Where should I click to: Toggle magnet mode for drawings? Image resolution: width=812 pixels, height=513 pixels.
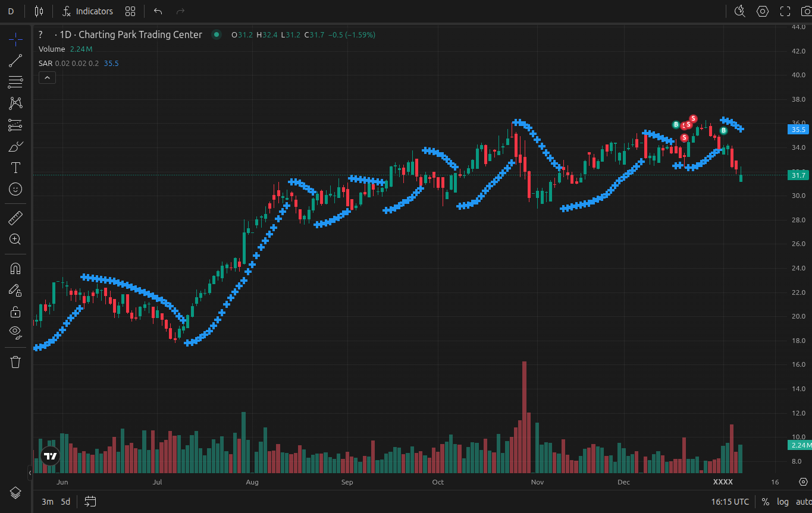pos(15,268)
